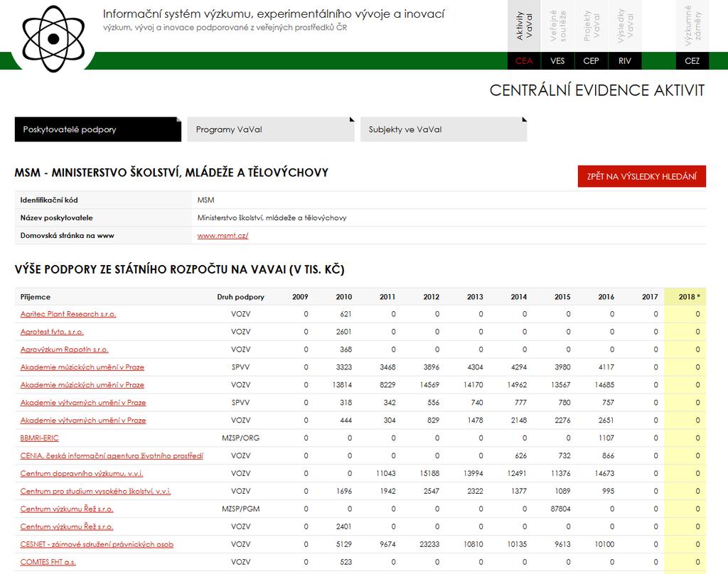The image size is (728, 574).
Task: Click the MZSP/ORG support type cell
Action: click(240, 438)
